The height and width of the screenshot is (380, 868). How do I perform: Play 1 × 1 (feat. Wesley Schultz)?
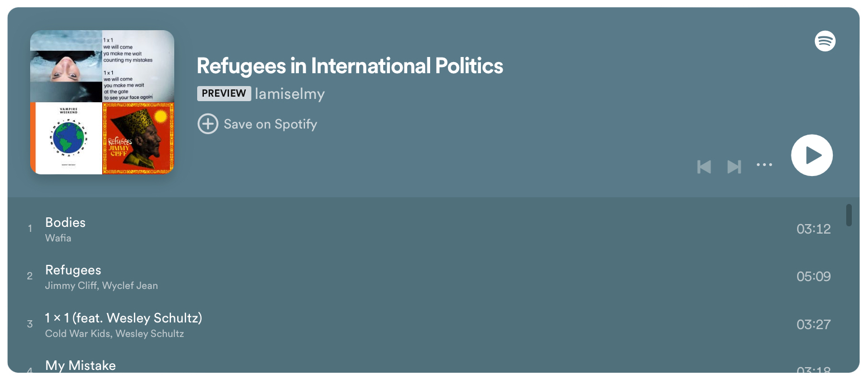(123, 318)
